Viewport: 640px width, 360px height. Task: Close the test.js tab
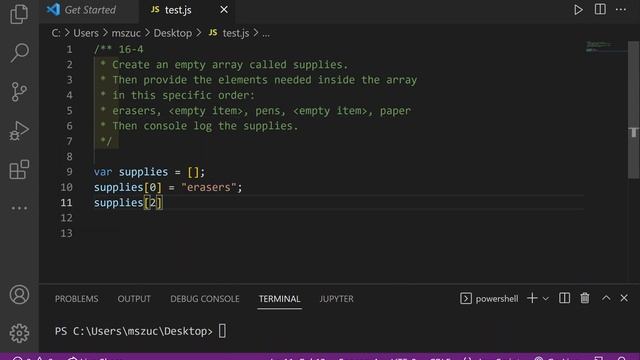[x=224, y=9]
